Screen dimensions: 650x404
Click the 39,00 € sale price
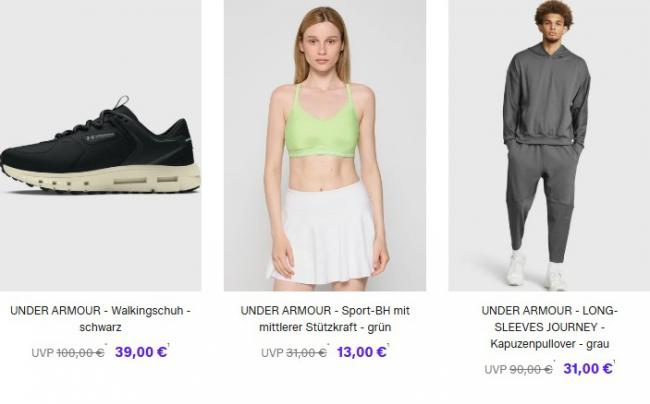141,352
